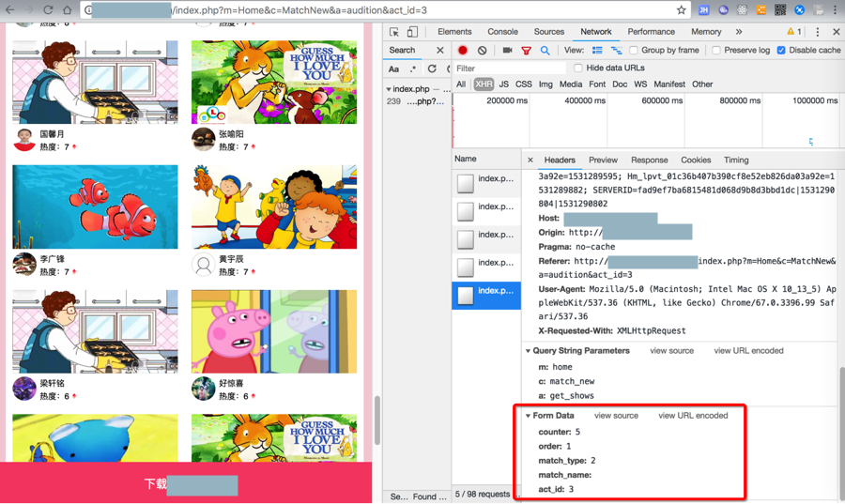Close the request details pane X

pyautogui.click(x=530, y=160)
